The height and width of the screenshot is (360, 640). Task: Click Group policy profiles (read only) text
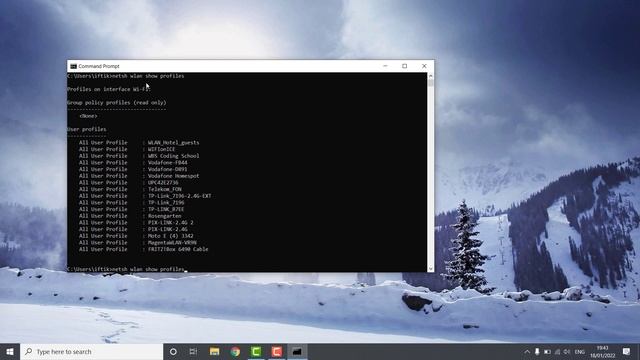(117, 102)
